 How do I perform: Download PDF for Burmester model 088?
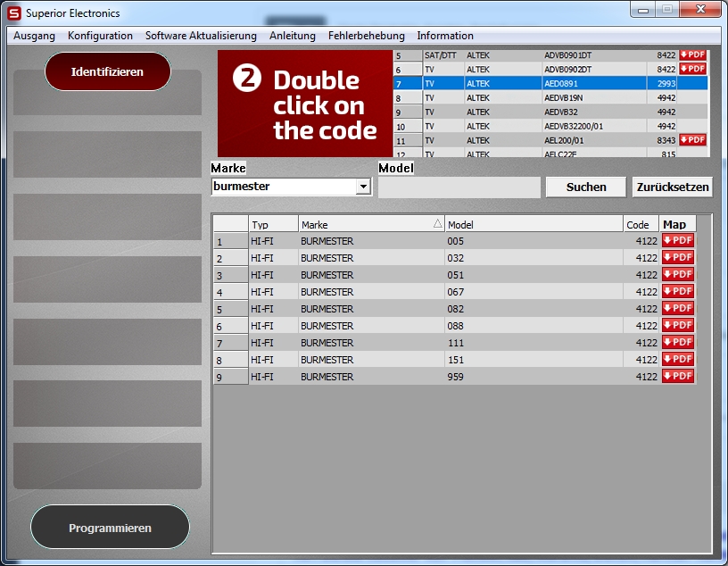coord(677,326)
